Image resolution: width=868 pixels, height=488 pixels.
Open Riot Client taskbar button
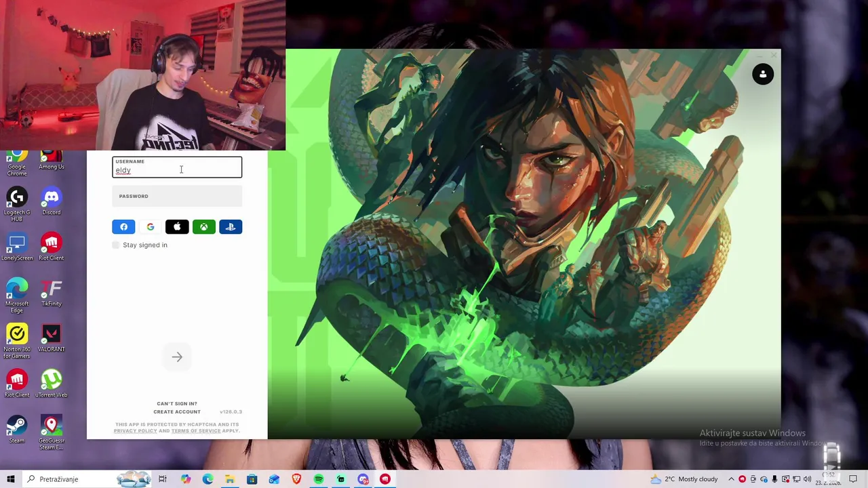coord(385,479)
